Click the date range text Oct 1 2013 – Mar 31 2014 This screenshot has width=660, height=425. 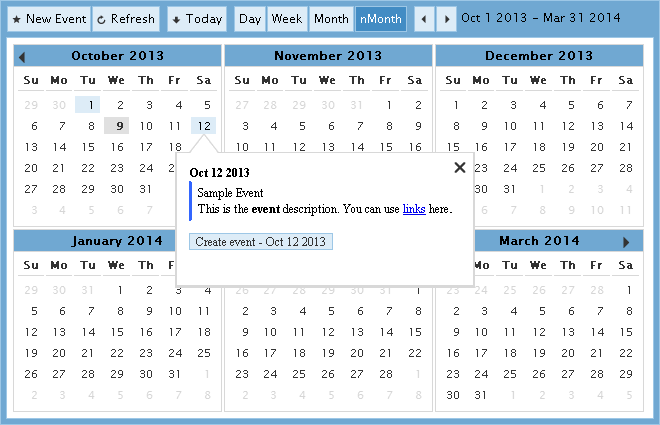coord(540,19)
